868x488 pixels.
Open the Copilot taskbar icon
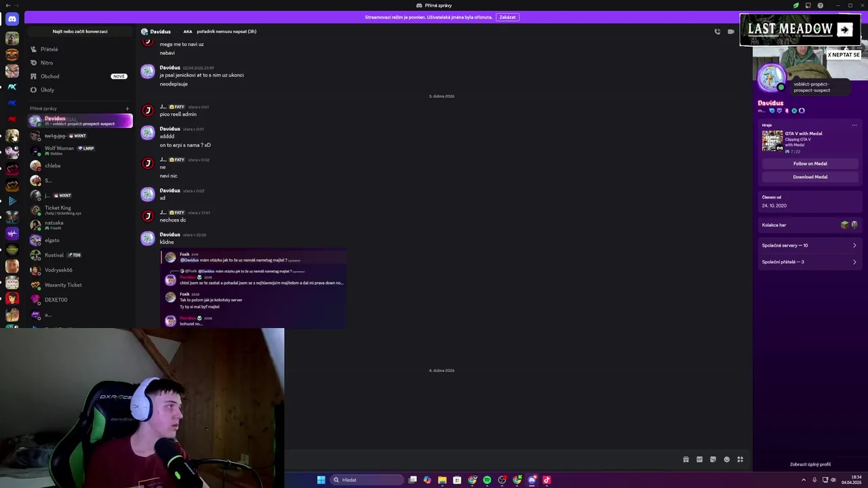(x=427, y=480)
